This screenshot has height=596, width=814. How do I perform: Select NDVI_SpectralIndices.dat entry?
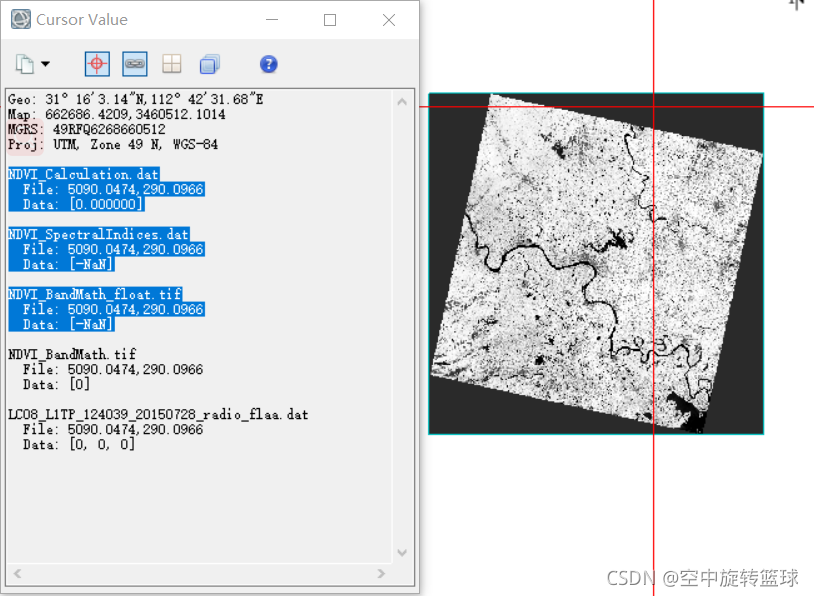click(x=99, y=234)
